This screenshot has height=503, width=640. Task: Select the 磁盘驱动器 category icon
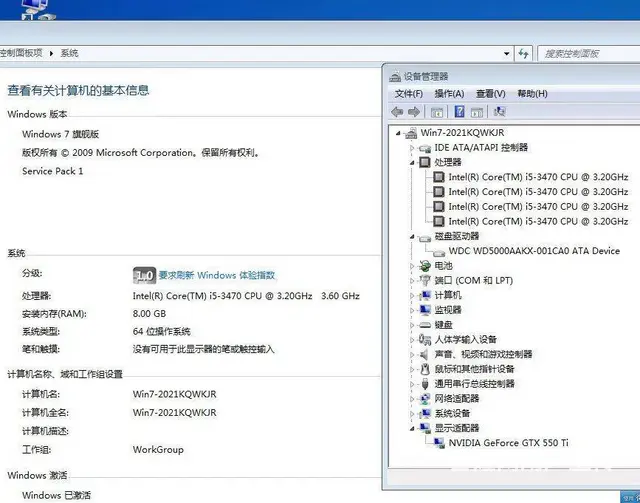pyautogui.click(x=425, y=237)
